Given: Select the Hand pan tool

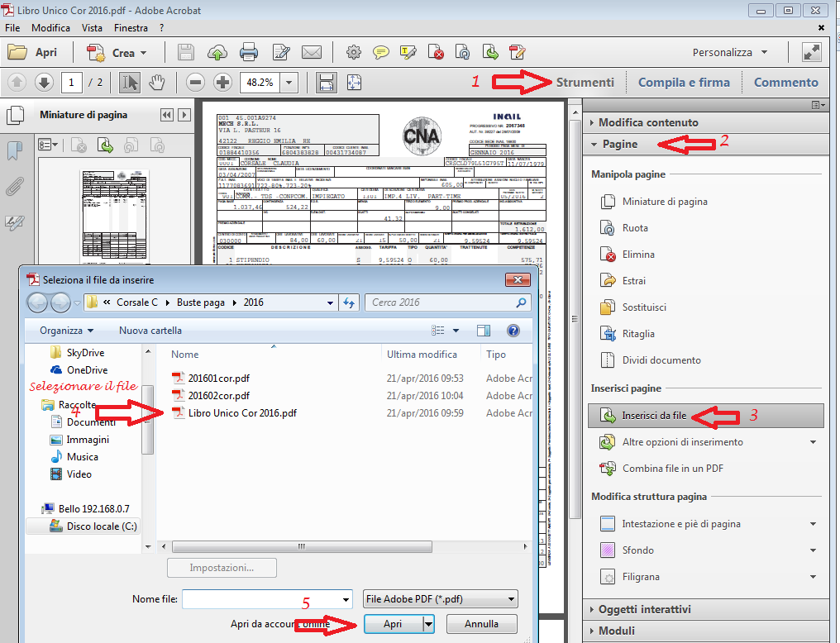Looking at the screenshot, I should 156,82.
